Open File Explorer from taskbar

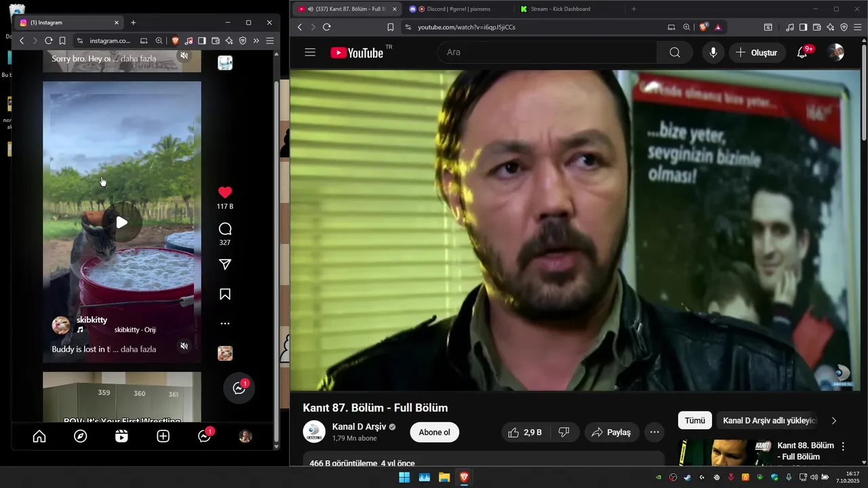pyautogui.click(x=444, y=477)
